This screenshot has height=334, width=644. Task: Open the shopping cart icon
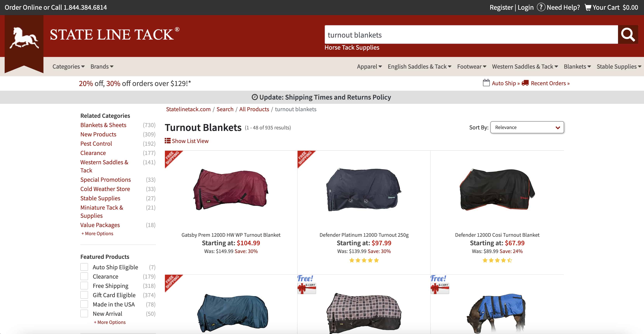[588, 7]
